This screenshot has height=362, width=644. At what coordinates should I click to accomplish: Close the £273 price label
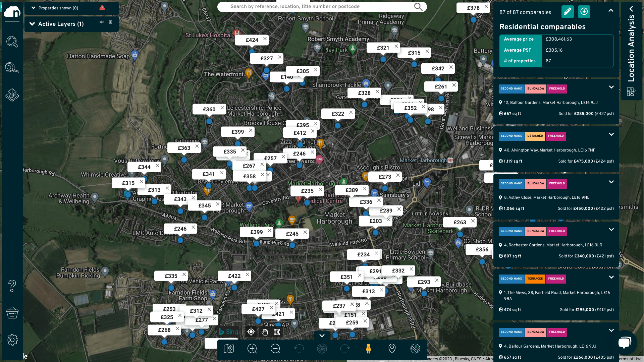tap(398, 175)
